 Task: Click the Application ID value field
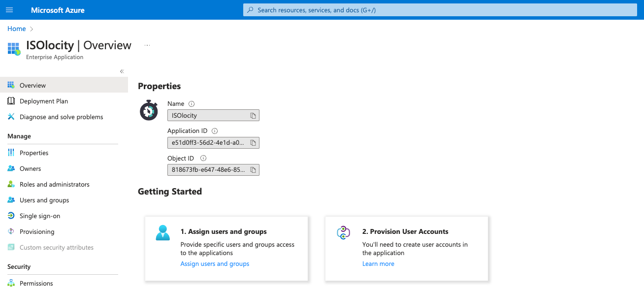tap(213, 143)
